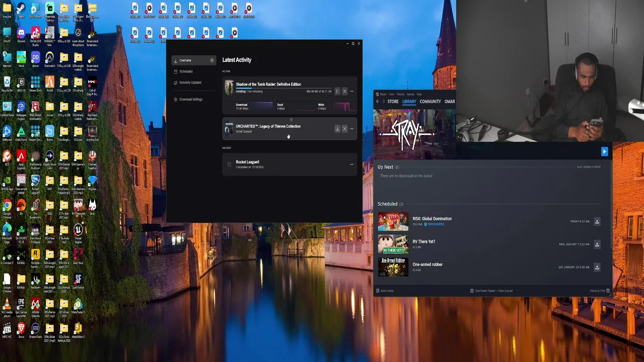Screen dimensions: 644x362
Task: Open the Battle.net desktop shortcut
Action: [x=7, y=134]
